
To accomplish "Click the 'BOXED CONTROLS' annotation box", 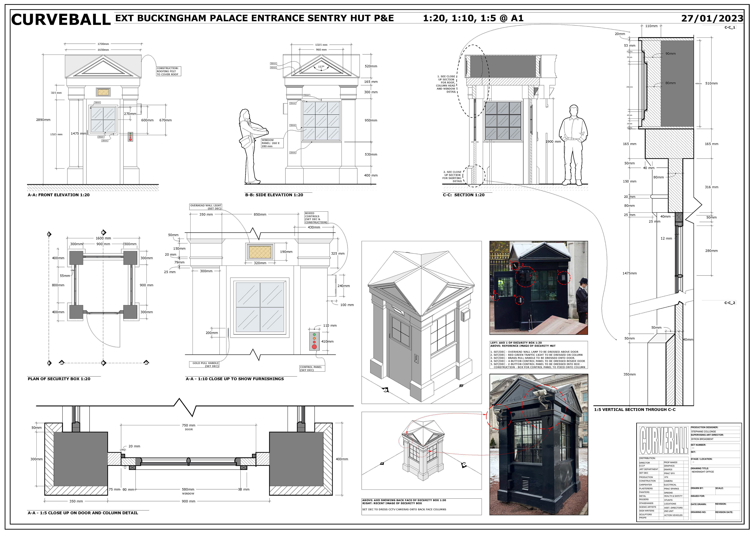I will [x=316, y=218].
